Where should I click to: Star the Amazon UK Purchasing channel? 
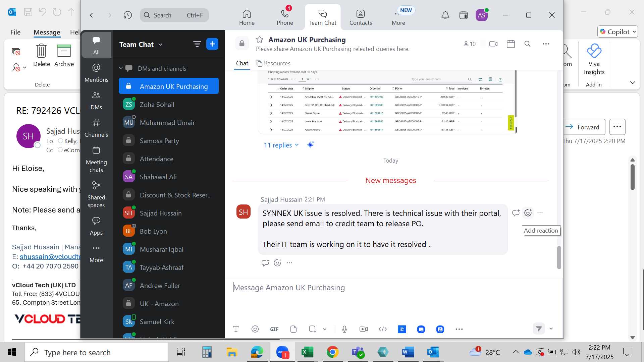260,40
